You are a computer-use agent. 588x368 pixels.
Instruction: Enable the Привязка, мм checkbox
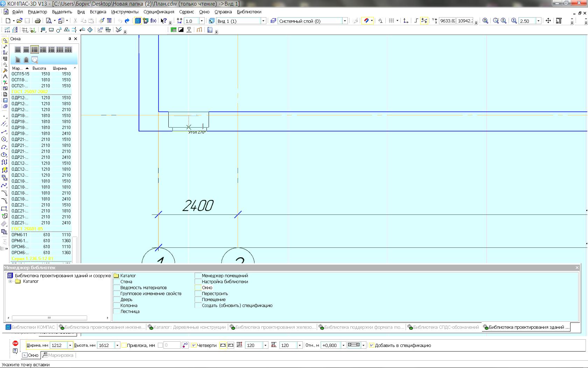pos(124,346)
